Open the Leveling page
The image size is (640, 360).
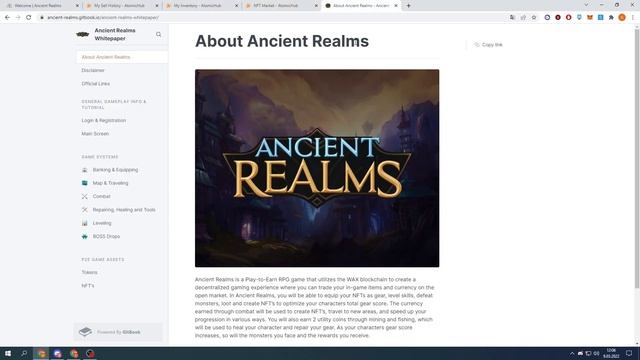[102, 223]
